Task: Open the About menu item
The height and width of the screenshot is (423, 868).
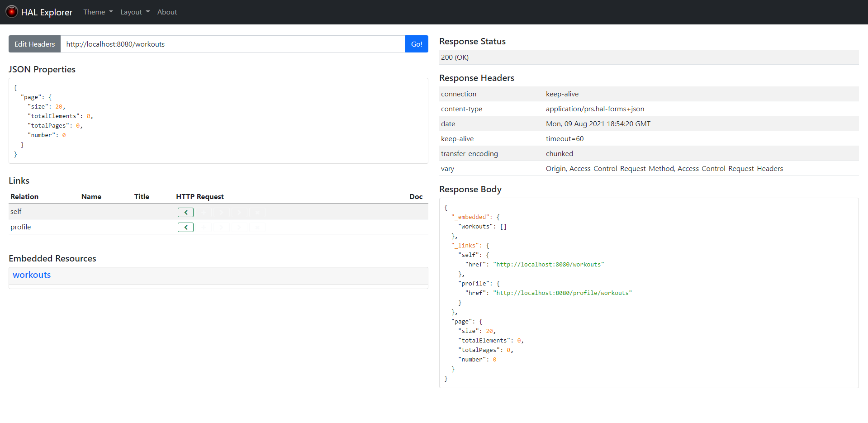Action: coord(167,12)
